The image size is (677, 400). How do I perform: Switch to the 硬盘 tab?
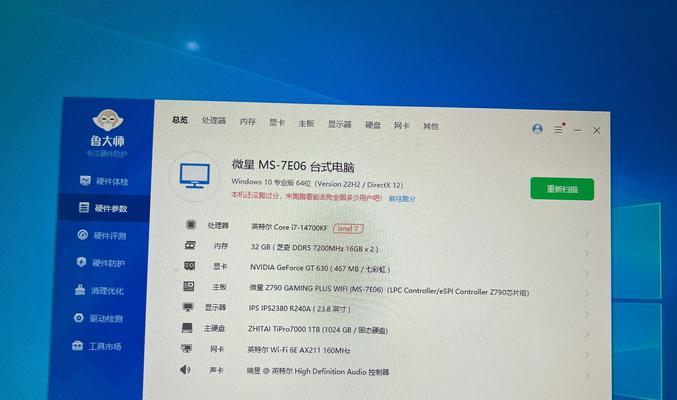click(373, 125)
